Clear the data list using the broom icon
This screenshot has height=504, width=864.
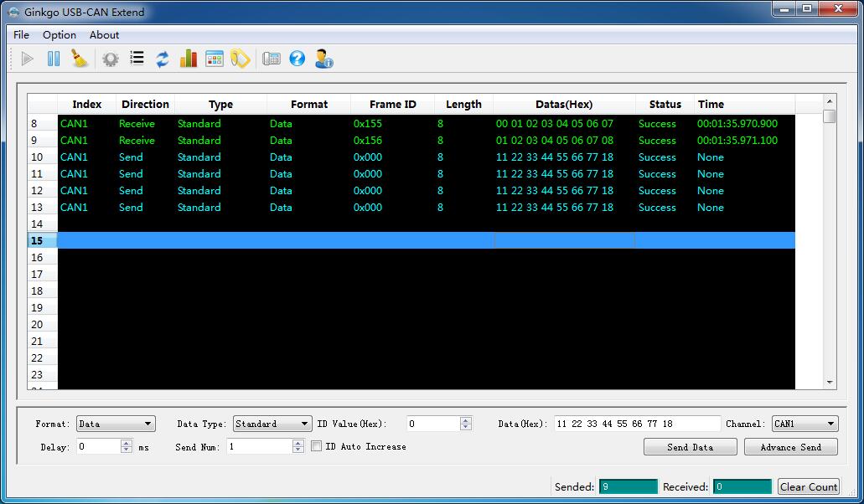[80, 58]
